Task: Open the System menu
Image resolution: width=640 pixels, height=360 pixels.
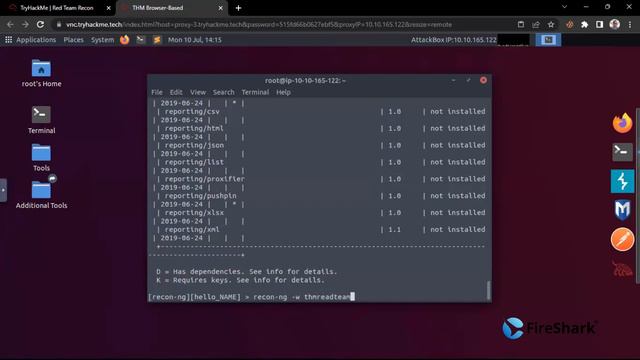Action: point(102,40)
